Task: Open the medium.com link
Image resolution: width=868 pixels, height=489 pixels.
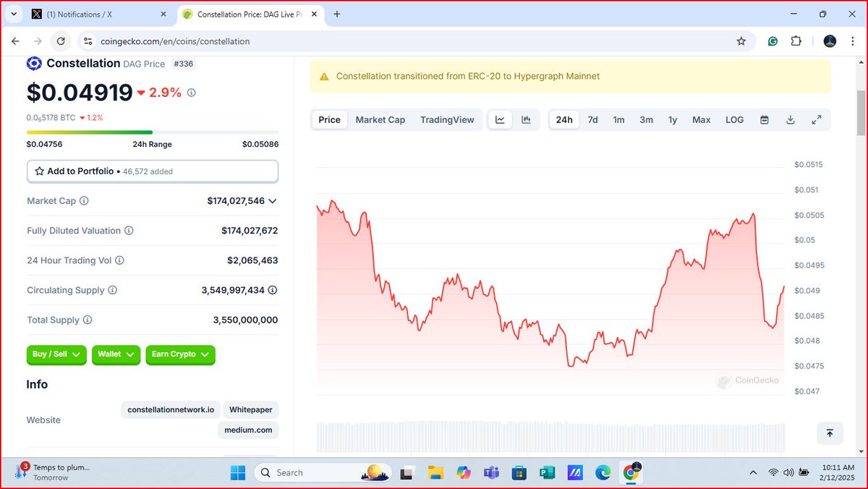Action: tap(248, 430)
